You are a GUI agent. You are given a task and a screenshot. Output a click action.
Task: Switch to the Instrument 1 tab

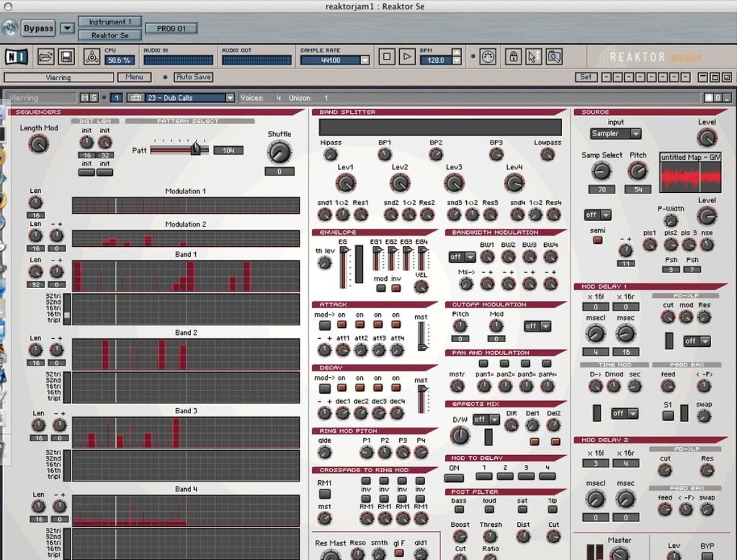coord(111,21)
